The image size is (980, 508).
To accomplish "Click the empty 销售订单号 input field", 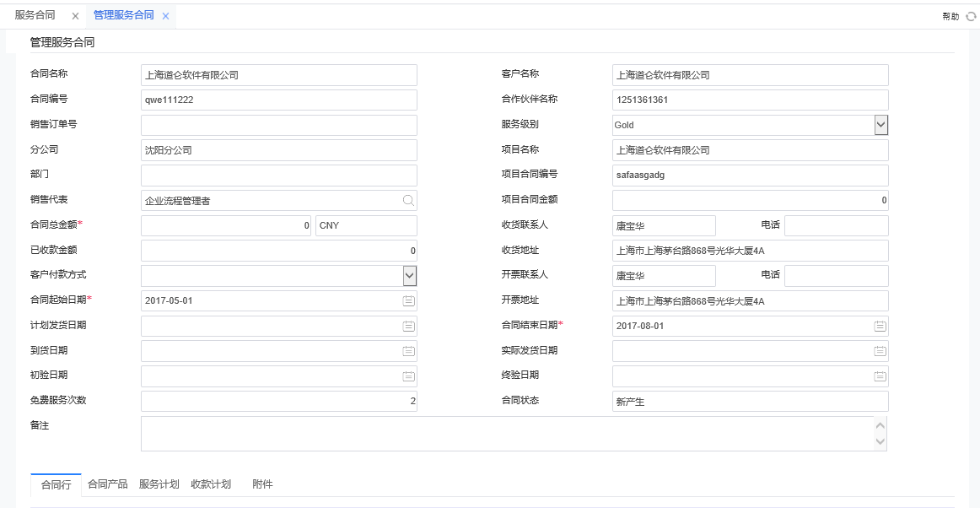I will click(x=278, y=125).
